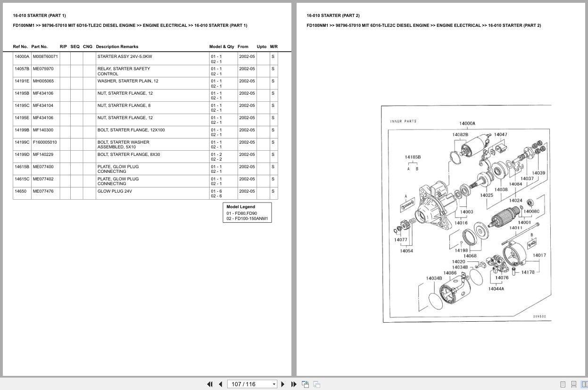Select part number ME077400
The image size is (588, 390).
tap(43, 167)
